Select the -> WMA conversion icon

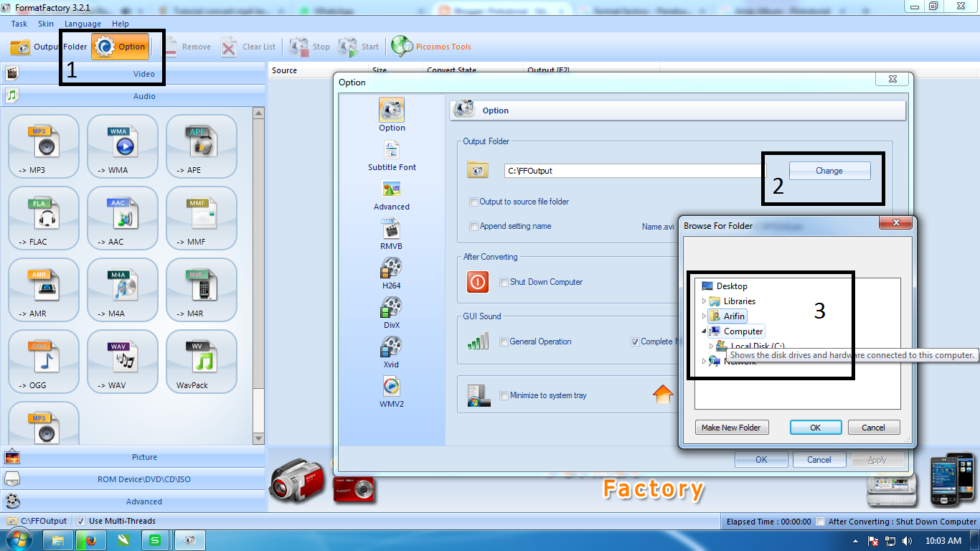coord(123,146)
